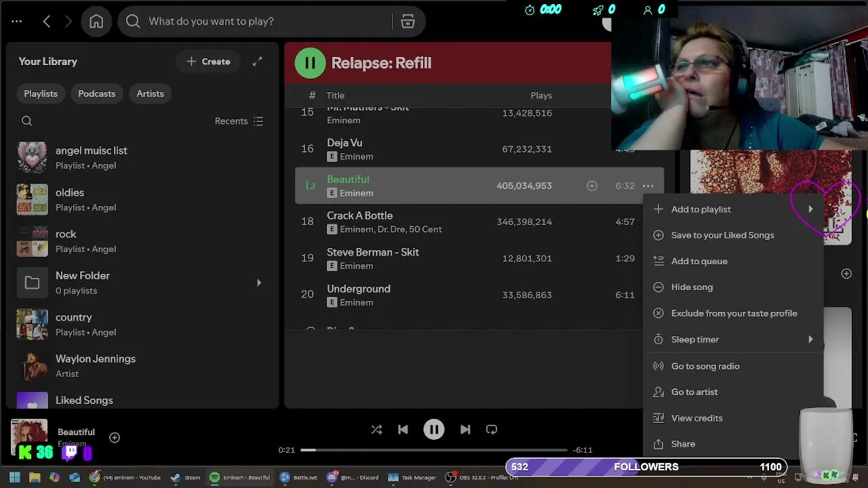Screen dimensions: 868x488
Task: Filter library by Playlists
Action: [41, 94]
